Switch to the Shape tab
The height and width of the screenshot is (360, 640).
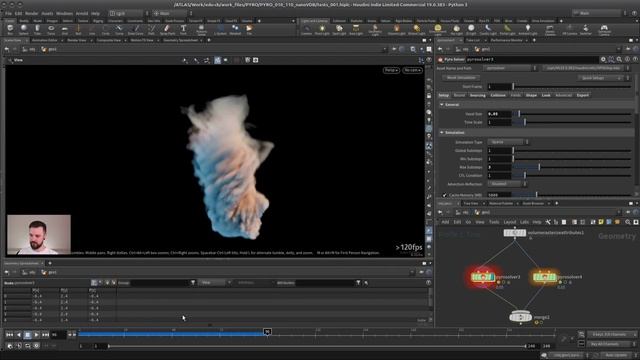click(531, 95)
